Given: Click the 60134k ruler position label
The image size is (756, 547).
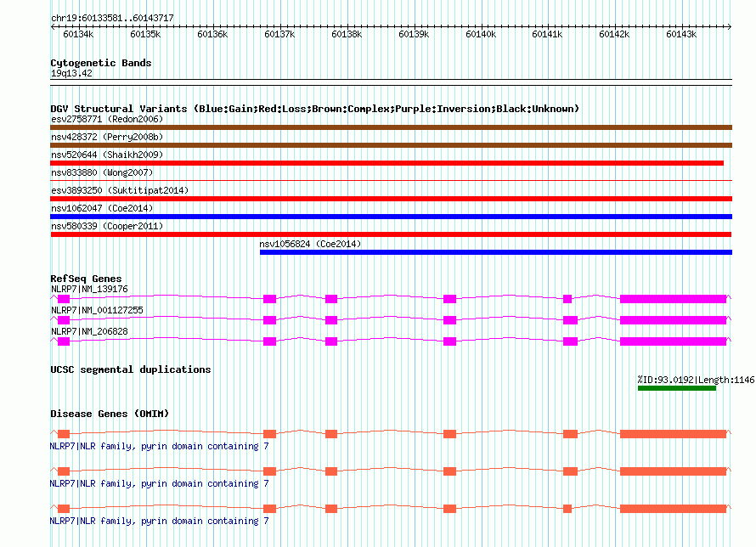Looking at the screenshot, I should [x=78, y=34].
